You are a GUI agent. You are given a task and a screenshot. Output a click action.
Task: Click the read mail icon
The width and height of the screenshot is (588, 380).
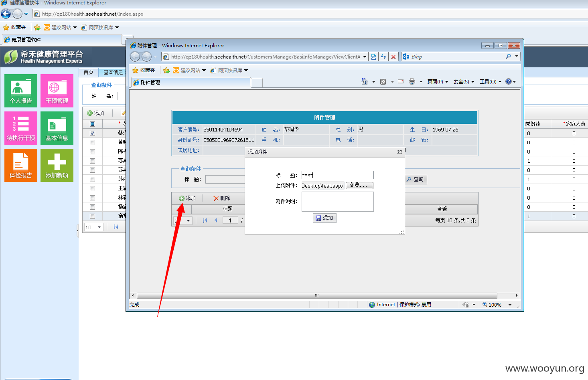coord(401,81)
